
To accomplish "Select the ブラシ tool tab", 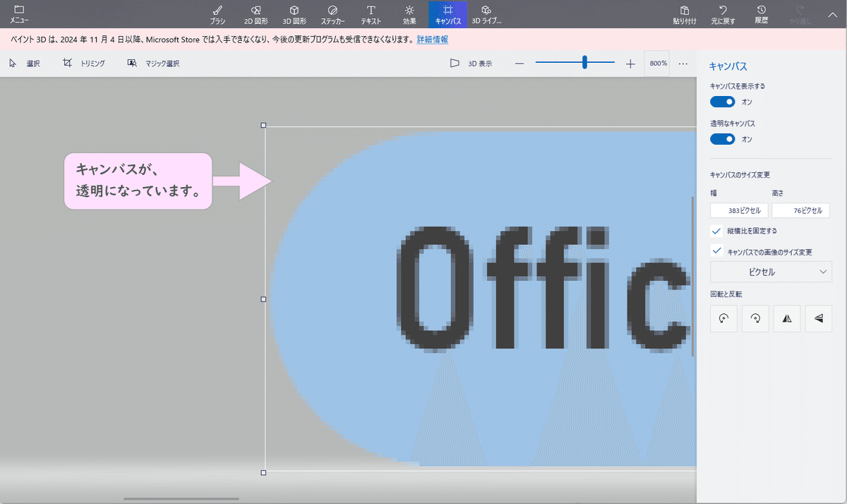I will 217,14.
